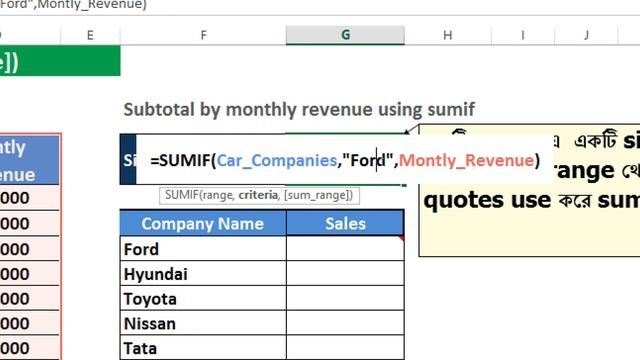Select the Sales header cell
Screen dimensions: 640x360
pos(345,223)
